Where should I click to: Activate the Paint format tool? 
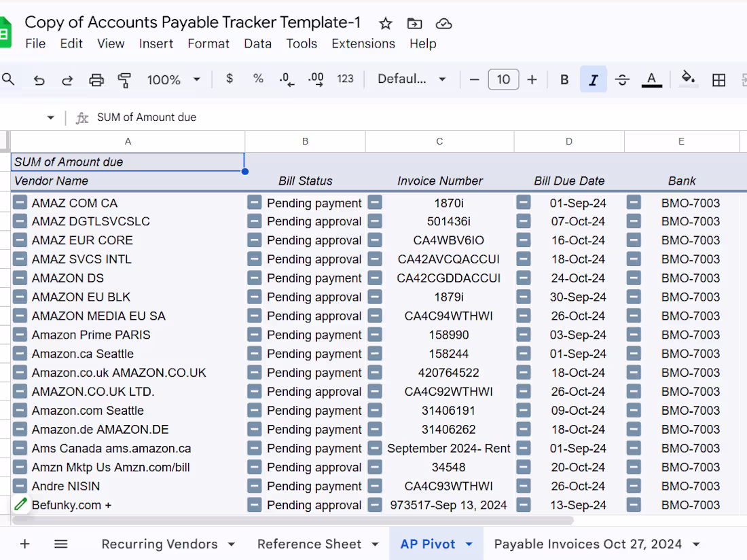click(x=124, y=79)
